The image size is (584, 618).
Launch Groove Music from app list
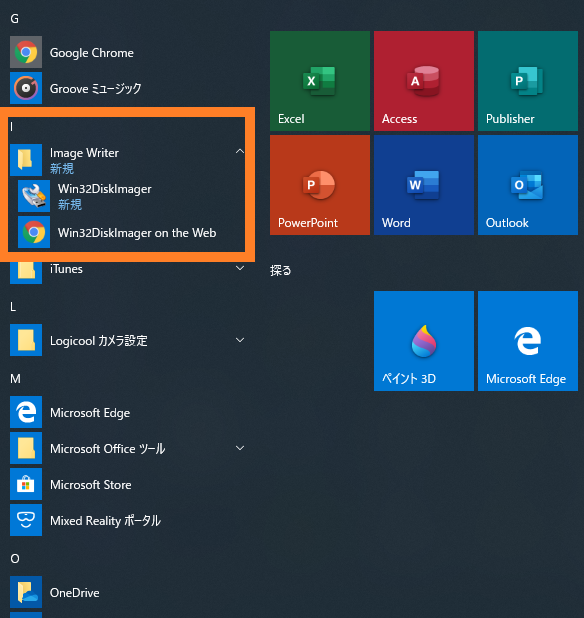point(128,88)
